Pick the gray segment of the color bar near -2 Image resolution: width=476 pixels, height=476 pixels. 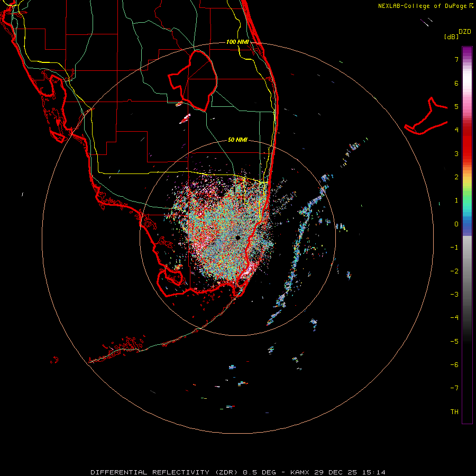pos(467,271)
